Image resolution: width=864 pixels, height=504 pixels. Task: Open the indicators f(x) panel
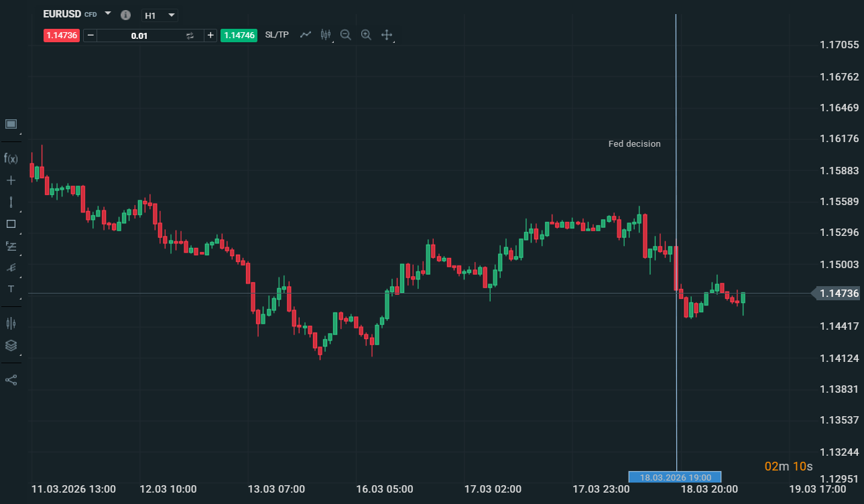pos(11,159)
